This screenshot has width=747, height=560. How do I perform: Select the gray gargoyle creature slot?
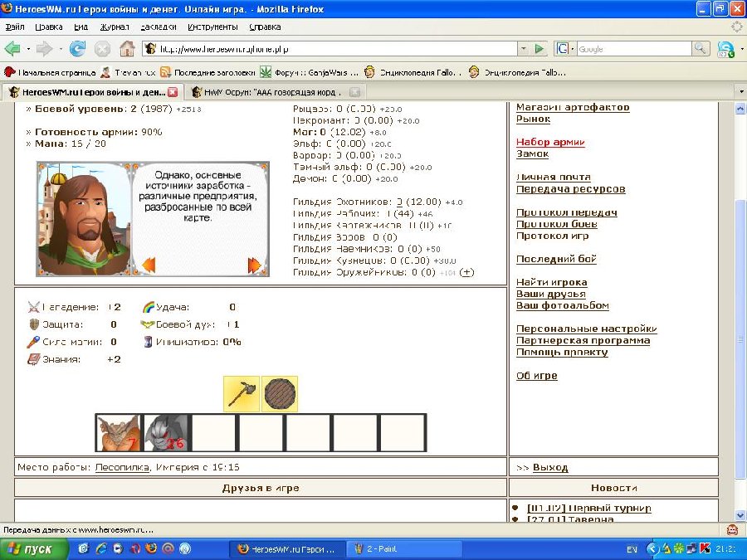pos(166,433)
